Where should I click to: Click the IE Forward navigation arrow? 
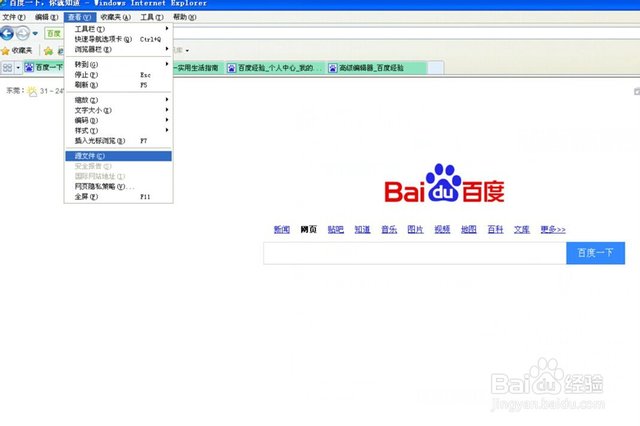pos(23,33)
